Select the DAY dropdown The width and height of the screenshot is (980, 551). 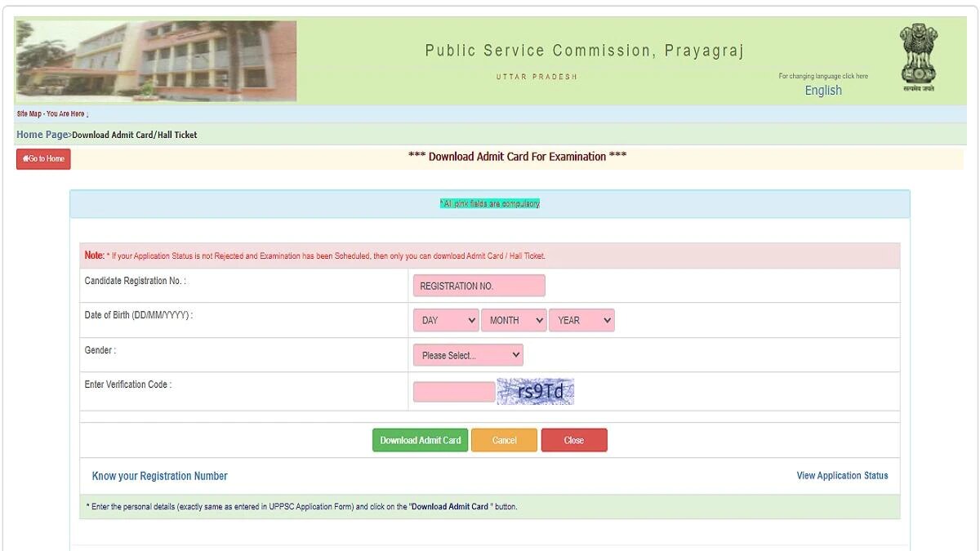(445, 320)
